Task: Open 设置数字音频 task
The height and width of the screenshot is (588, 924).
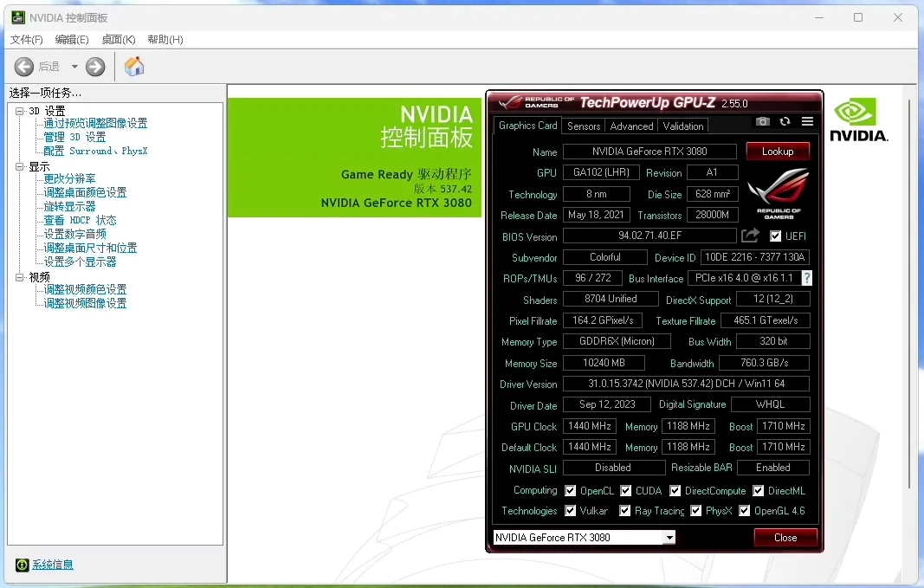Action: tap(74, 234)
